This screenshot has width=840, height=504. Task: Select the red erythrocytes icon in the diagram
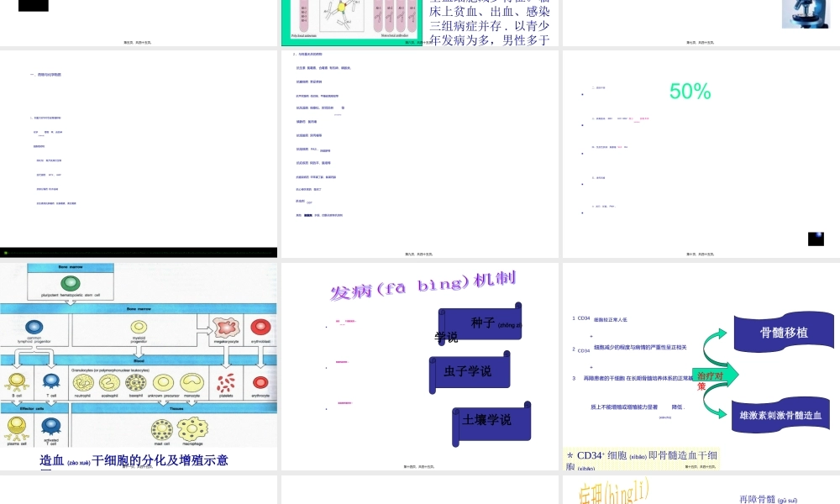tap(260, 383)
